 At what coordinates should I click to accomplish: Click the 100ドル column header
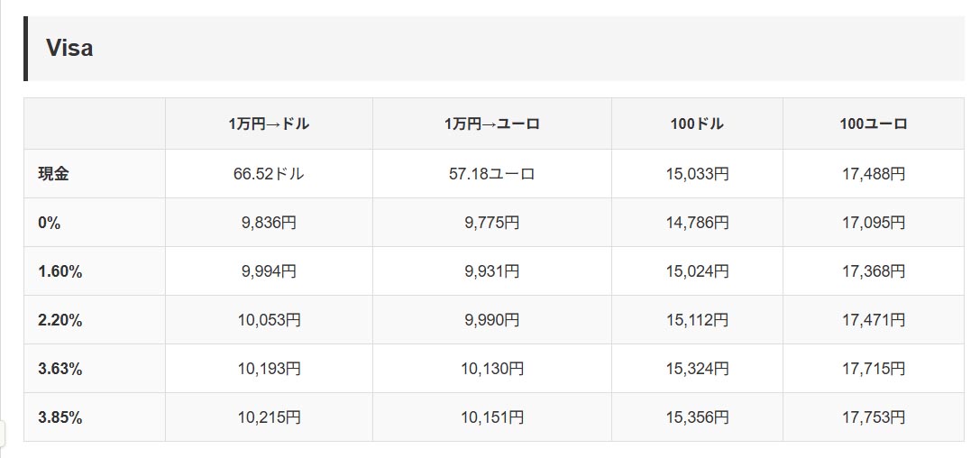[x=697, y=124]
